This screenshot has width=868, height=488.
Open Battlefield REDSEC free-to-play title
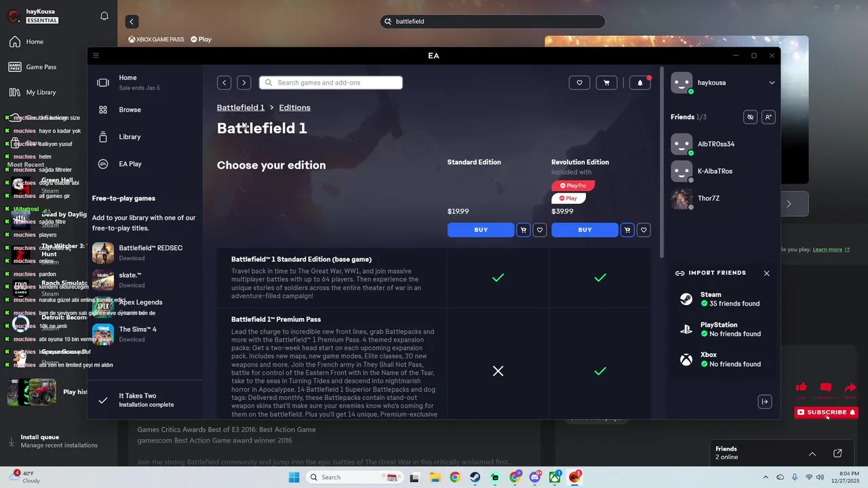146,253
